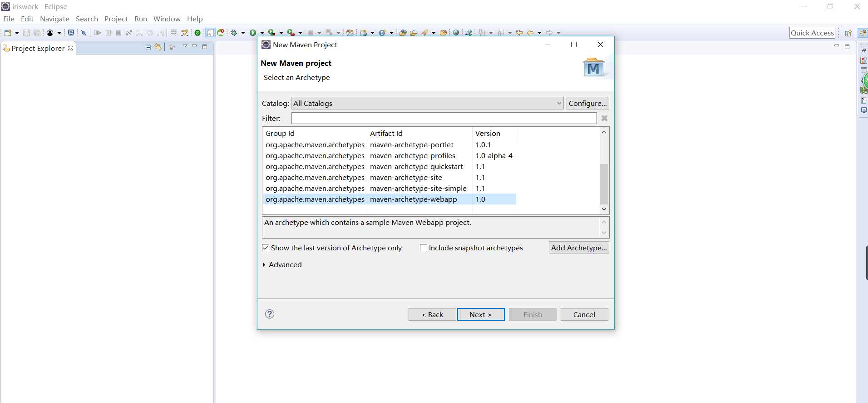Click the Debug bug toolbar icon
This screenshot has height=403, width=868.
point(234,33)
